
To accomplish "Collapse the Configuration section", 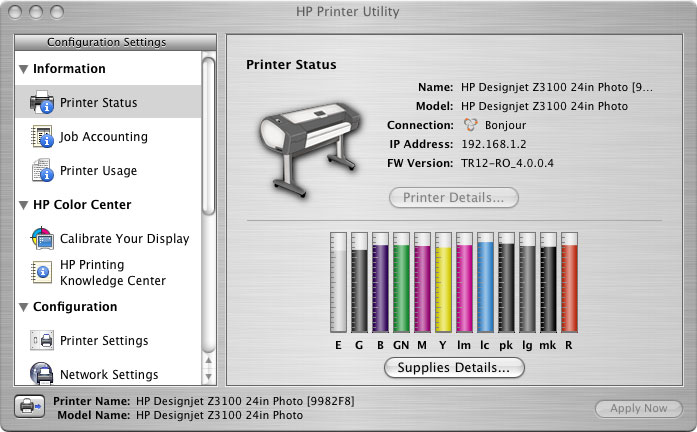I will point(24,307).
